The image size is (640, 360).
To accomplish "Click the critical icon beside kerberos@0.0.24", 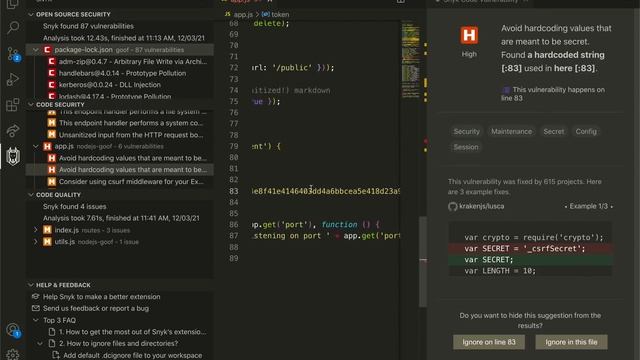I will tap(51, 85).
